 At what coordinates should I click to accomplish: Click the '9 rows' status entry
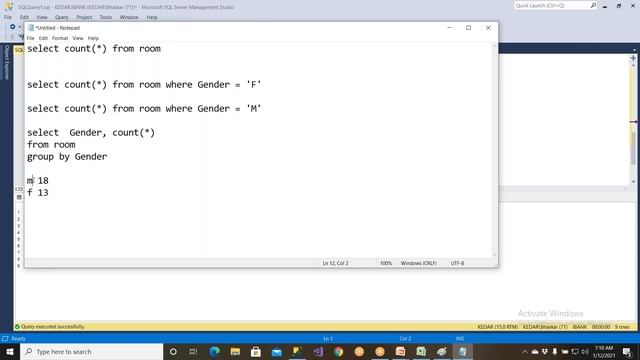(x=622, y=327)
